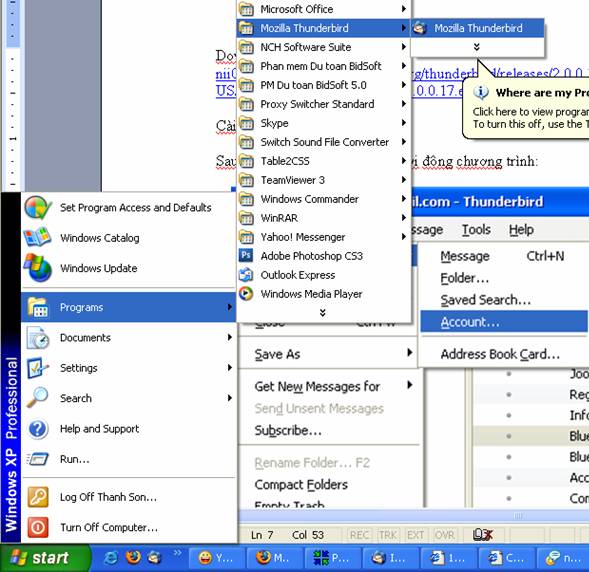Click the Mozilla Thunderbird folder icon in Programs
Screen dimensions: 589x572
tap(246, 28)
